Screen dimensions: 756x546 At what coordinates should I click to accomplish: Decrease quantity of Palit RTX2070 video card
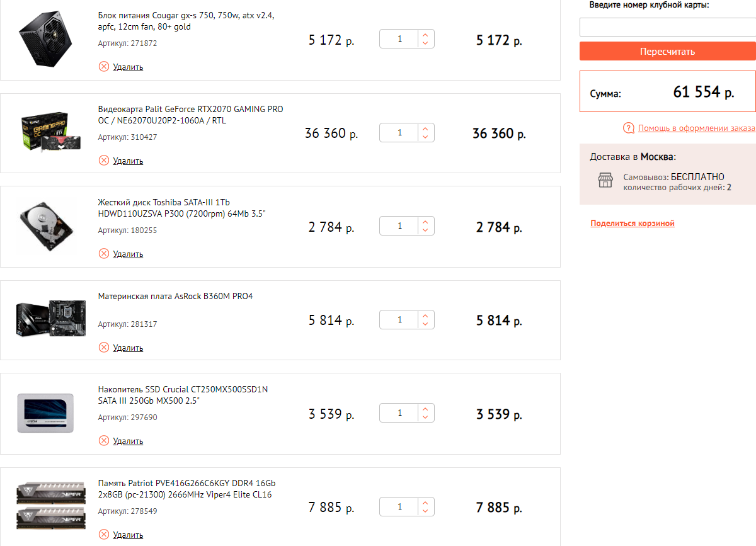(x=425, y=137)
